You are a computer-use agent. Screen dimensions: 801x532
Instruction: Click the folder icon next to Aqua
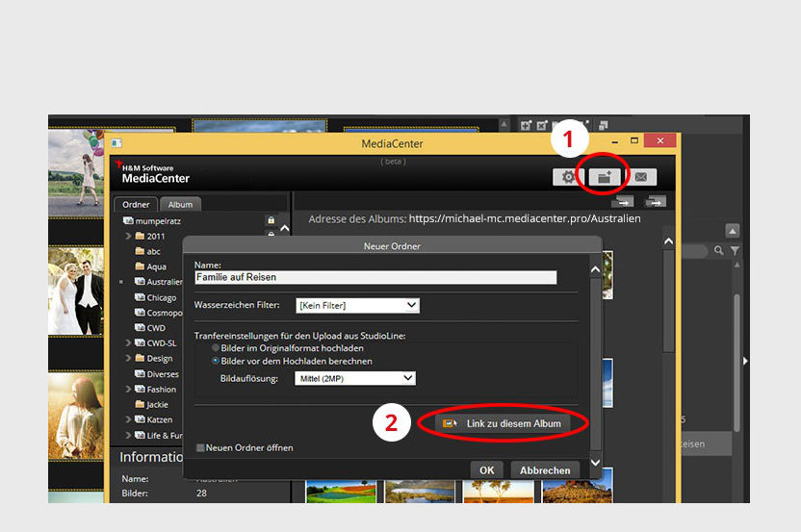[x=140, y=266]
